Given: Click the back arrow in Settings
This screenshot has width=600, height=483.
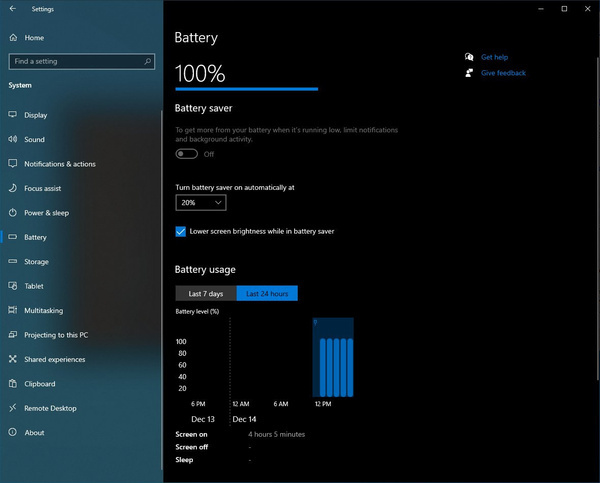Looking at the screenshot, I should (x=13, y=8).
